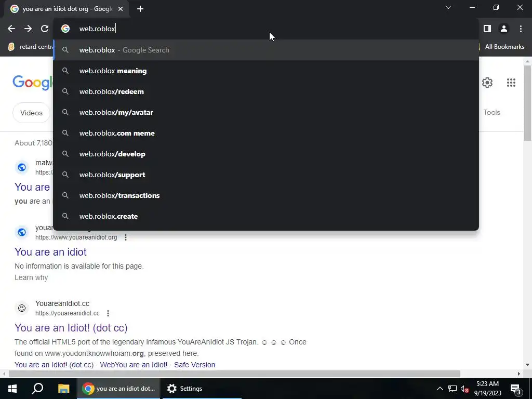Expand the tab search chevron
Image resolution: width=532 pixels, height=399 pixels.
pos(448,7)
